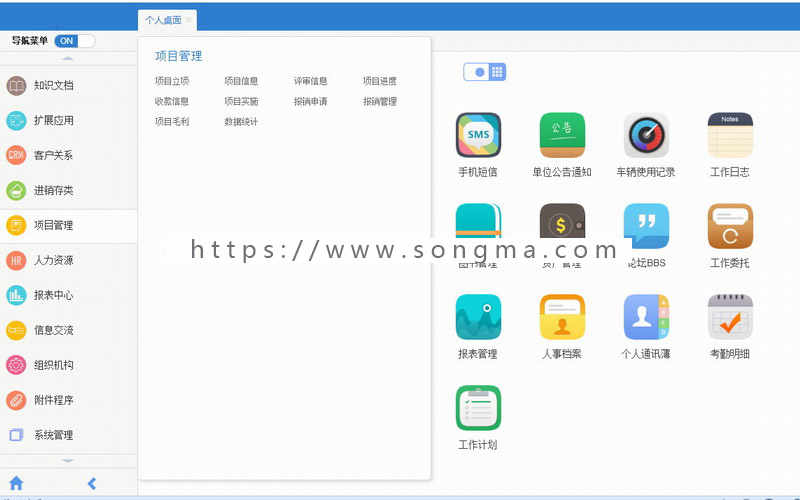Open the 扩展应用 sidebar module
Image resolution: width=800 pixels, height=500 pixels.
tap(68, 120)
